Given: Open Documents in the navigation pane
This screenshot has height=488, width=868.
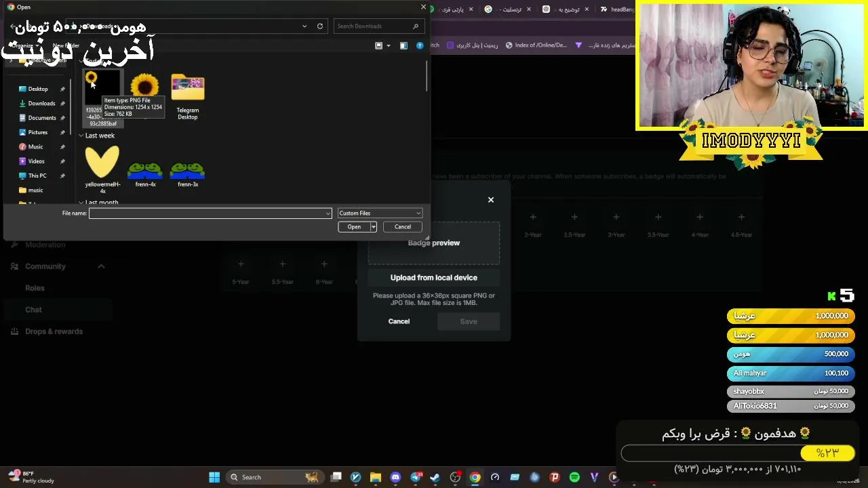Looking at the screenshot, I should tap(42, 118).
